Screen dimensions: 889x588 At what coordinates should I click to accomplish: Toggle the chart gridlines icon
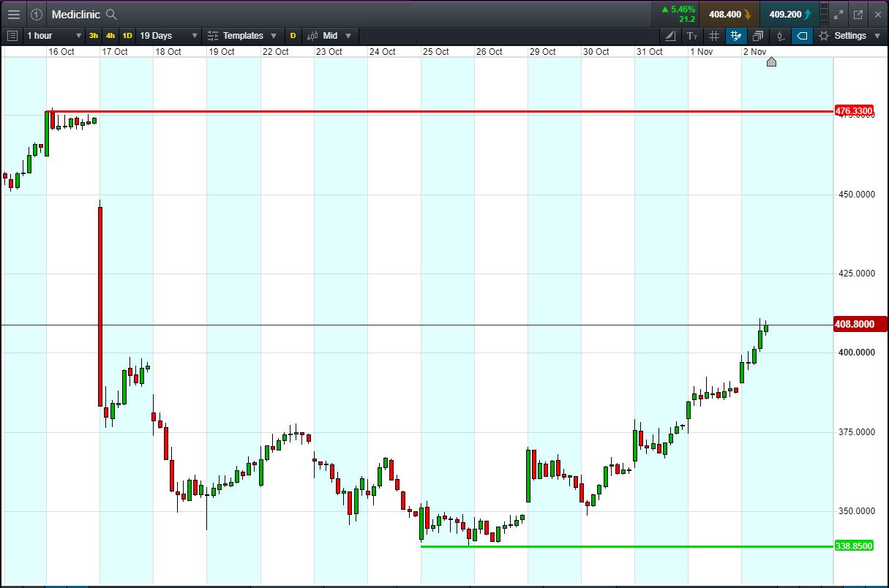[x=714, y=35]
